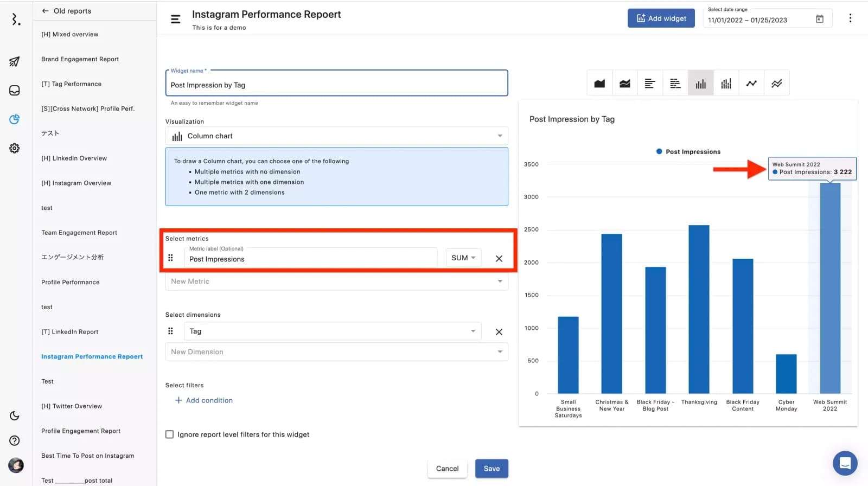Open the New Dimension dropdown
Viewport: 868px width, 486px height.
pos(336,352)
